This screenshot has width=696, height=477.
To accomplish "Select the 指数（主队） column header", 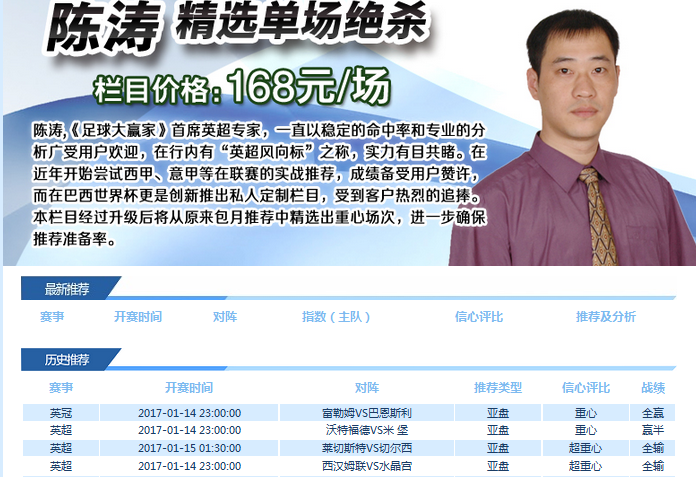I will coord(336,316).
